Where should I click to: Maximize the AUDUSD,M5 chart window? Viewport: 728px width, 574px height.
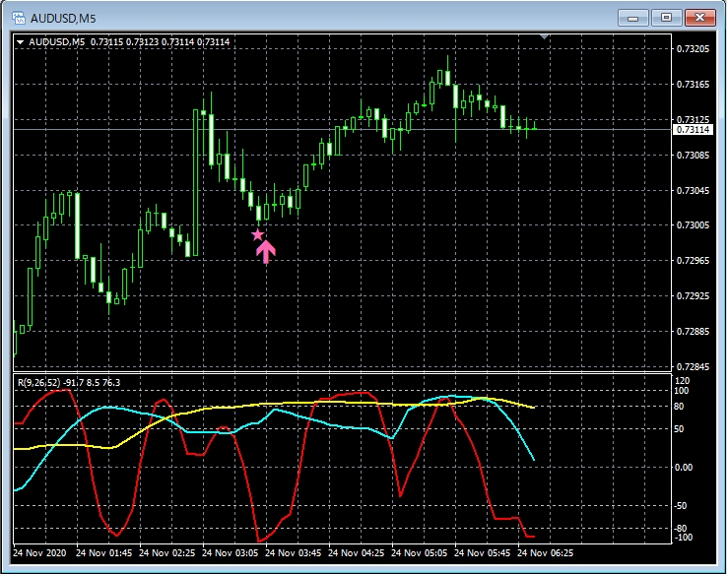[666, 18]
